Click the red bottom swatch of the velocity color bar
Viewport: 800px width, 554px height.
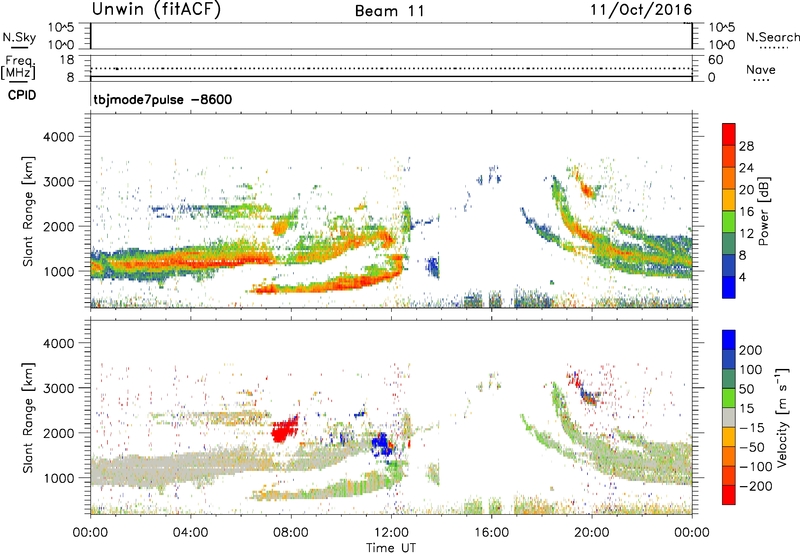[x=729, y=495]
